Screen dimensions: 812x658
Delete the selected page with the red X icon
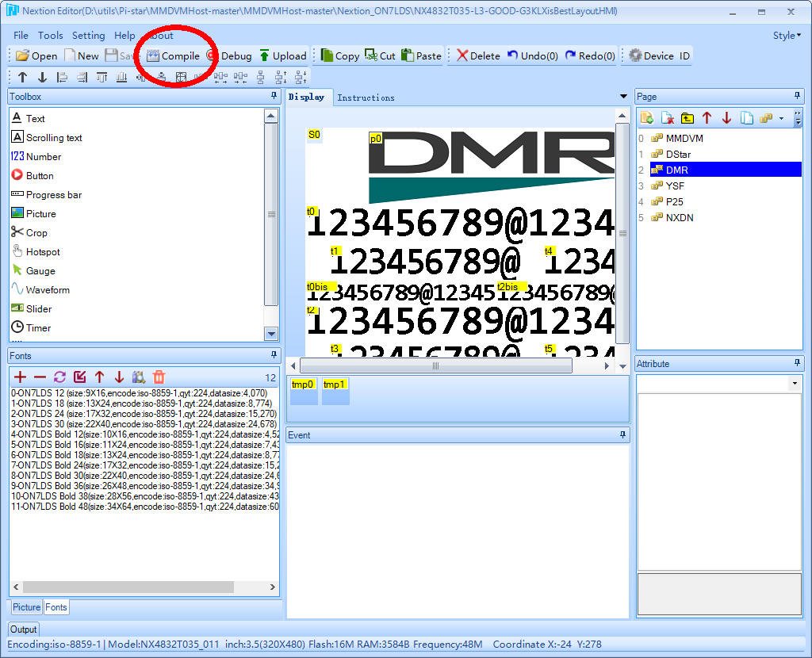(668, 118)
